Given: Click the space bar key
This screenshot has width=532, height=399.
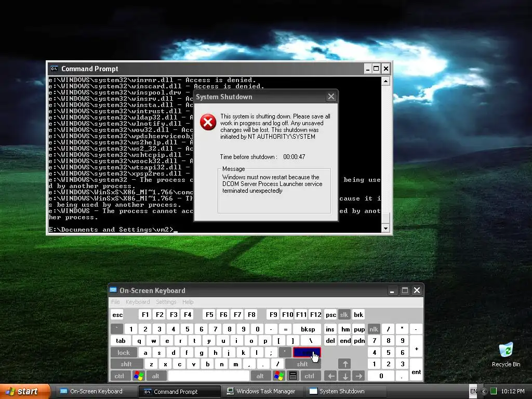Looking at the screenshot, I should pos(209,376).
